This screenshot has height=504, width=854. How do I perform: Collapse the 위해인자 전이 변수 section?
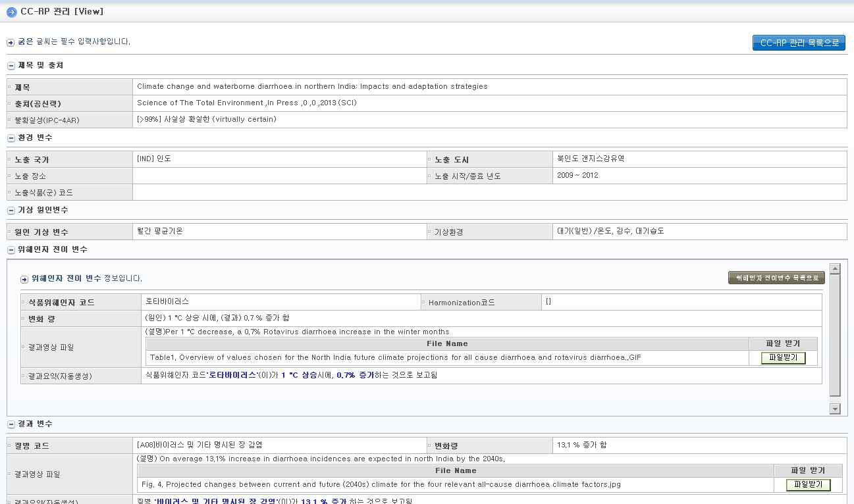click(x=11, y=250)
